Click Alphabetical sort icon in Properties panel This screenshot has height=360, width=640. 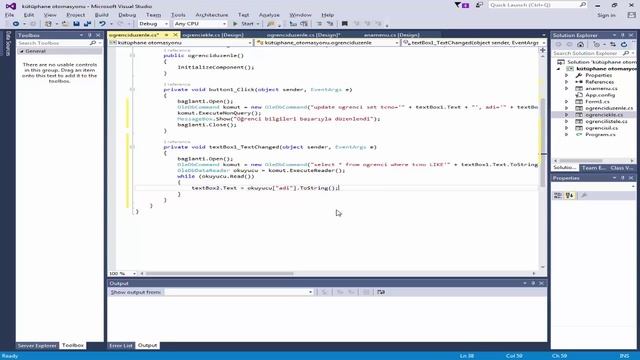coord(570,196)
